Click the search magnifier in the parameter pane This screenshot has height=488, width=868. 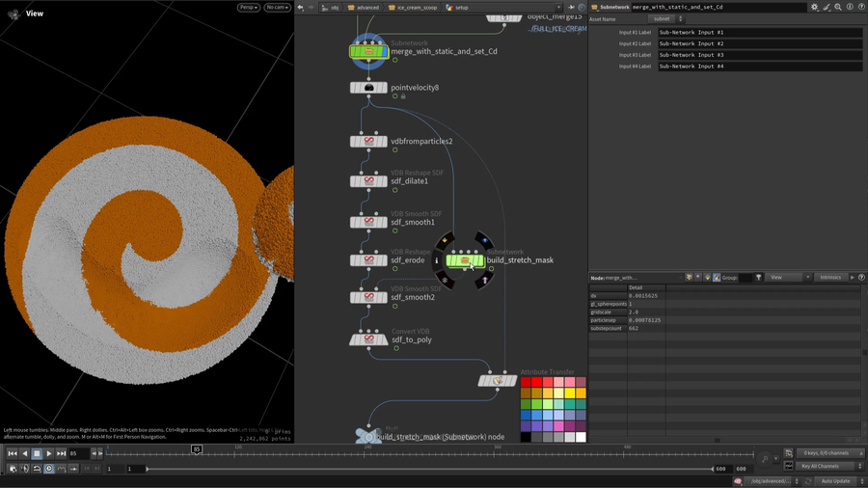(838, 7)
